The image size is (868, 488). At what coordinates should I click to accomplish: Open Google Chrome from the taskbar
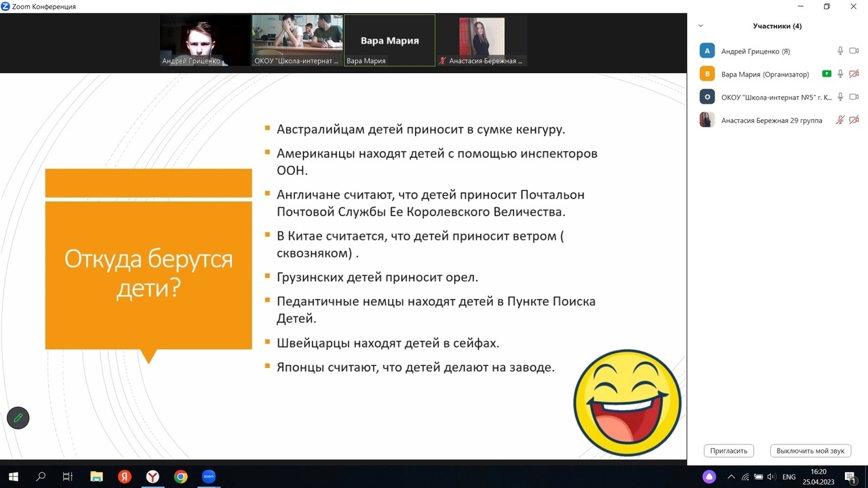[x=180, y=476]
